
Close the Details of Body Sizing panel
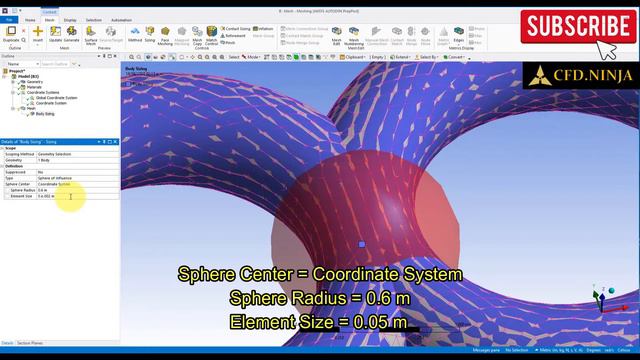tap(115, 142)
